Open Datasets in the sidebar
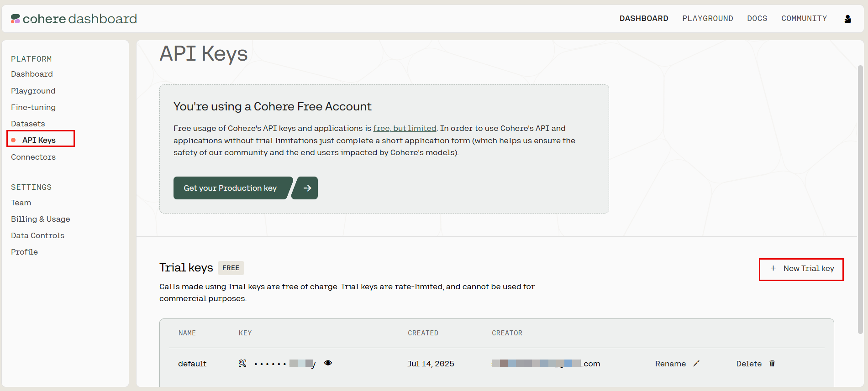The width and height of the screenshot is (868, 391). [x=28, y=124]
